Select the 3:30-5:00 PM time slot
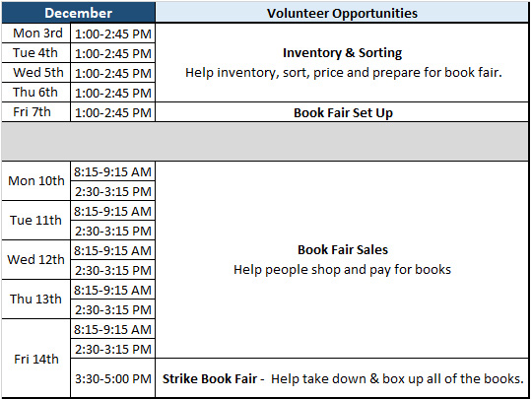 (113, 378)
